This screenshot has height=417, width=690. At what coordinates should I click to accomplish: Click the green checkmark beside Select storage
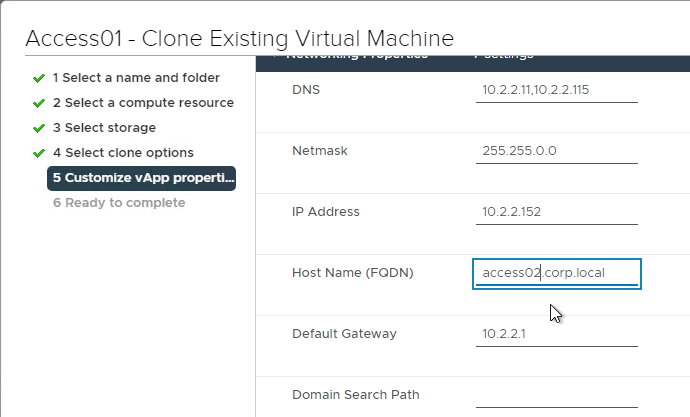[39, 128]
